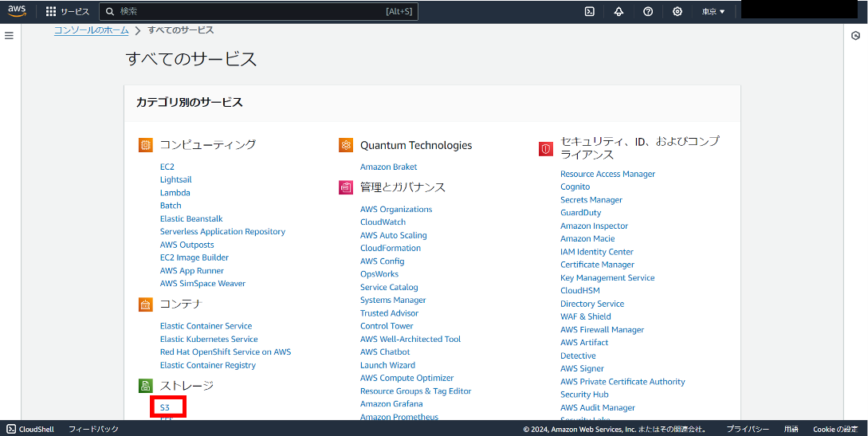Open CloudFormation
Screen dimensions: 868x436
[391, 248]
